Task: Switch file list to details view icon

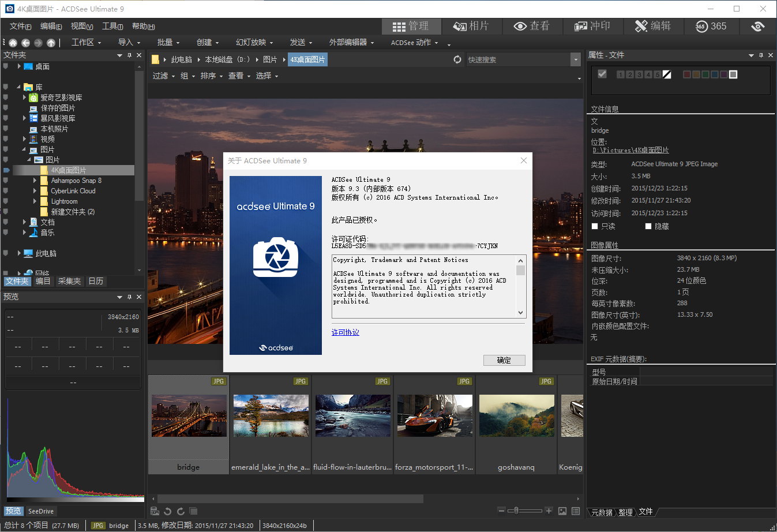Action: (576, 511)
